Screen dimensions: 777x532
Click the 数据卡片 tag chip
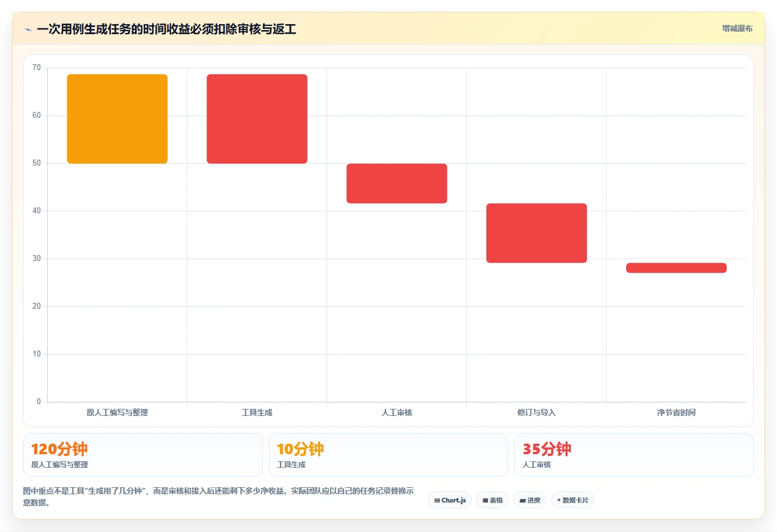572,500
